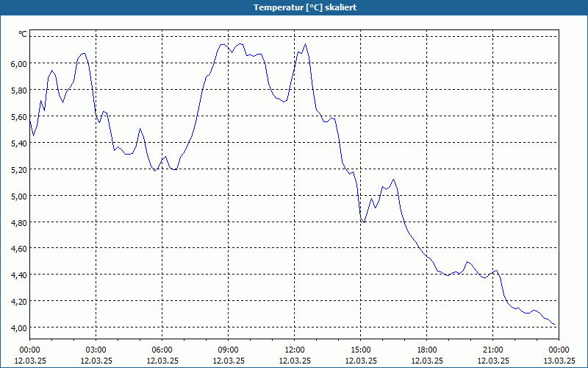Click the temperature curve peak near 12:30

coord(306,44)
